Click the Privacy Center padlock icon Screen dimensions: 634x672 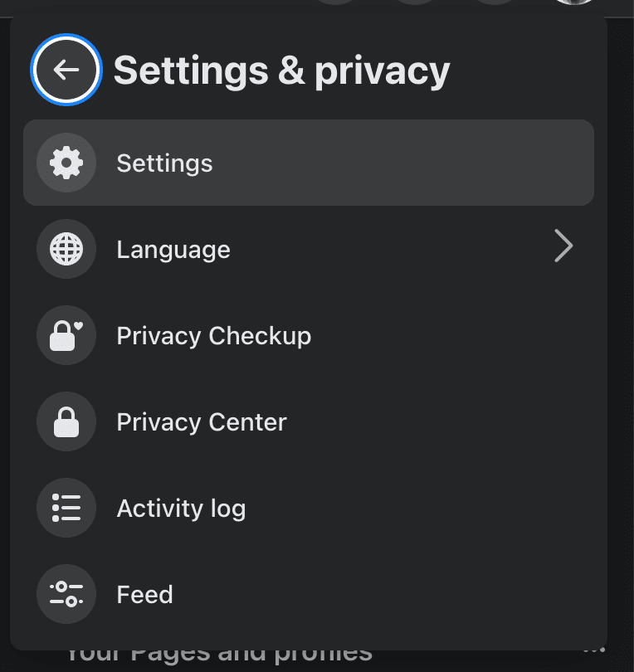point(66,421)
